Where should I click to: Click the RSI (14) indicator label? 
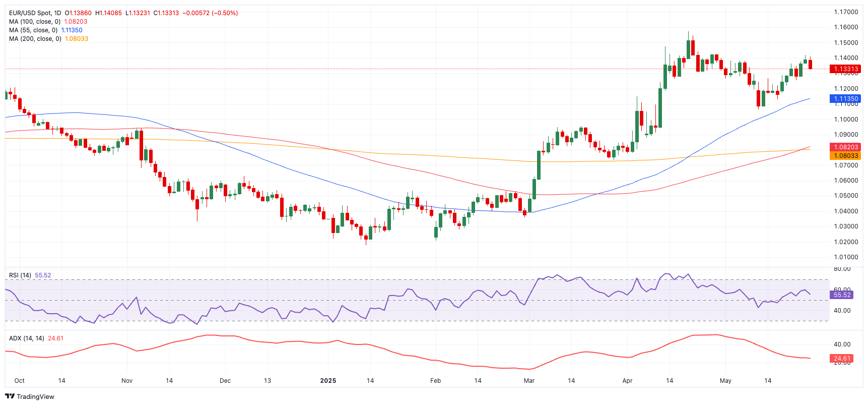20,275
